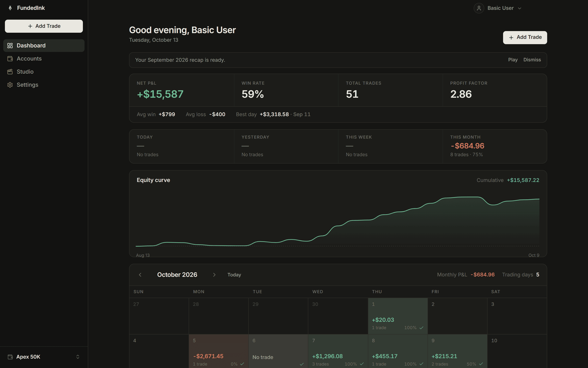Open the Dashboard page
The height and width of the screenshot is (368, 588).
(x=44, y=46)
